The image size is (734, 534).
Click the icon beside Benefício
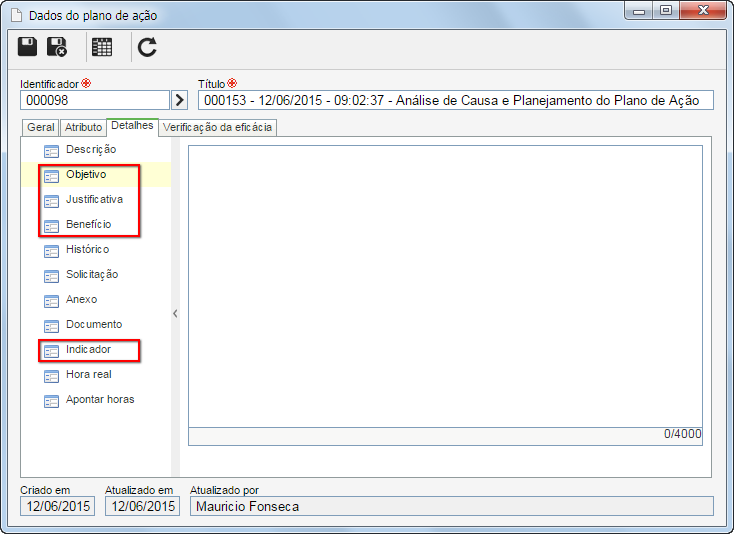(51, 226)
